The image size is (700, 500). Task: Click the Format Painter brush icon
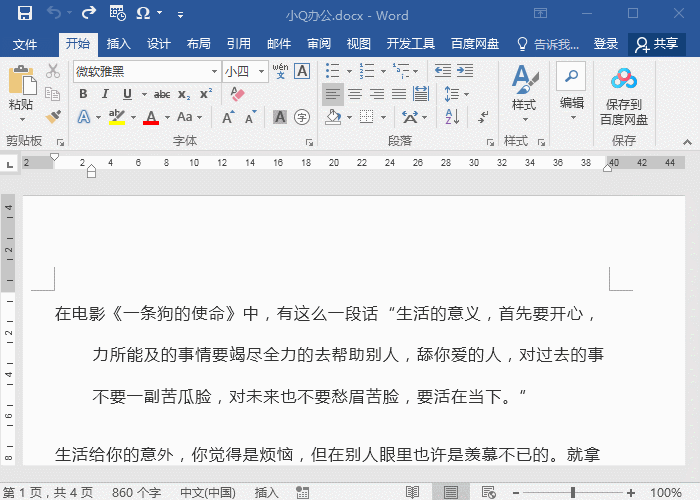(x=54, y=116)
